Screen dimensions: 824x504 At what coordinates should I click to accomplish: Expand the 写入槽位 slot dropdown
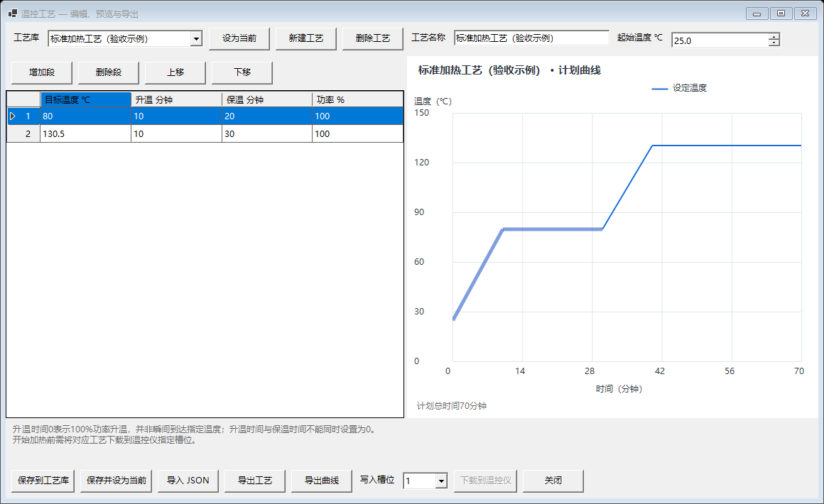[x=441, y=481]
